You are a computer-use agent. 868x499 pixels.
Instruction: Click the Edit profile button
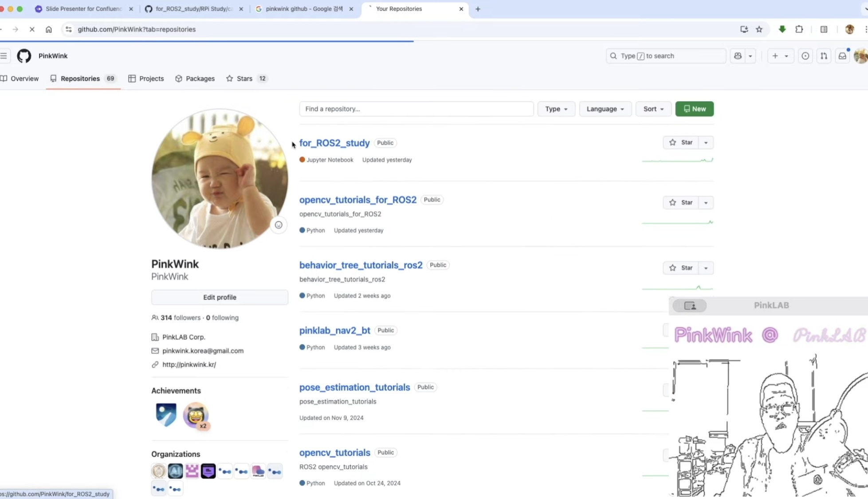(220, 297)
